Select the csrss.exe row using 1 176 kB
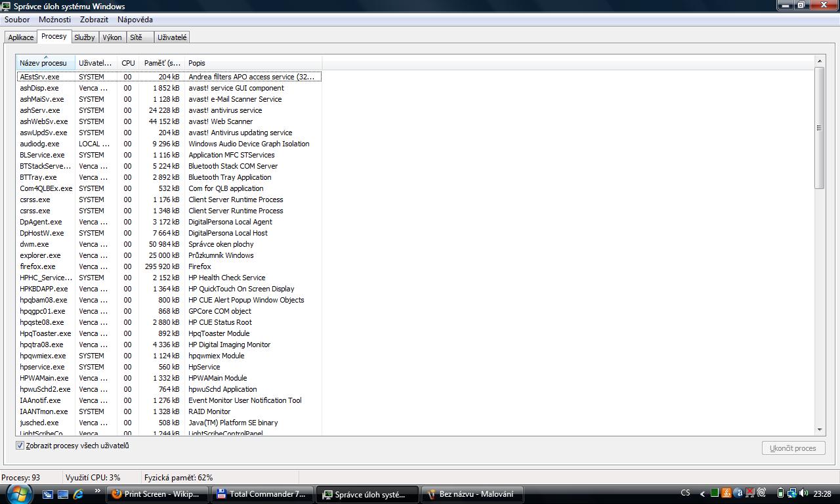The image size is (840, 504). pyautogui.click(x=169, y=199)
